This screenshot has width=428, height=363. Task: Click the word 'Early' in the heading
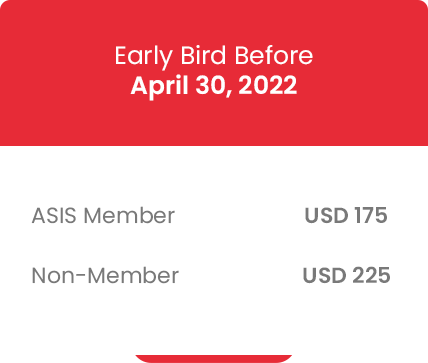(x=143, y=57)
